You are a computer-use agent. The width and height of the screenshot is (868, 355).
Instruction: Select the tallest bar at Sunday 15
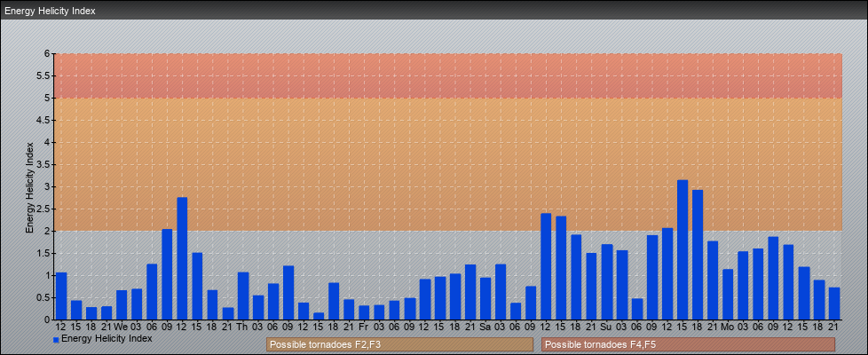pos(683,249)
